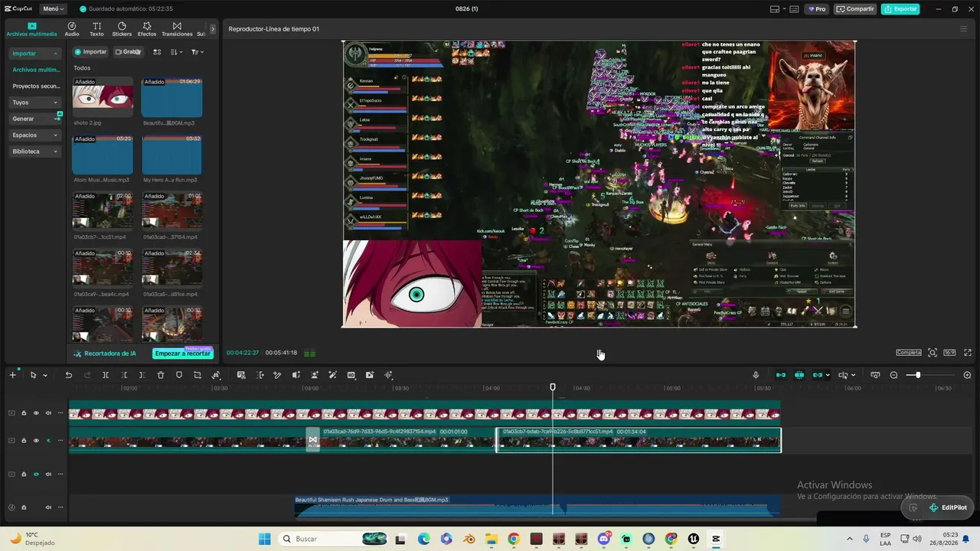Zoom in the timeline with the plus magnifier

[968, 375]
